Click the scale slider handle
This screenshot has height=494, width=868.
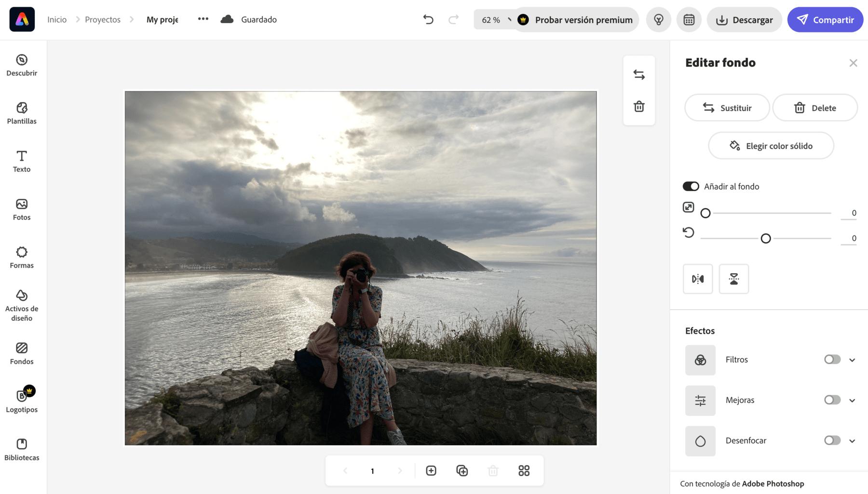point(705,213)
